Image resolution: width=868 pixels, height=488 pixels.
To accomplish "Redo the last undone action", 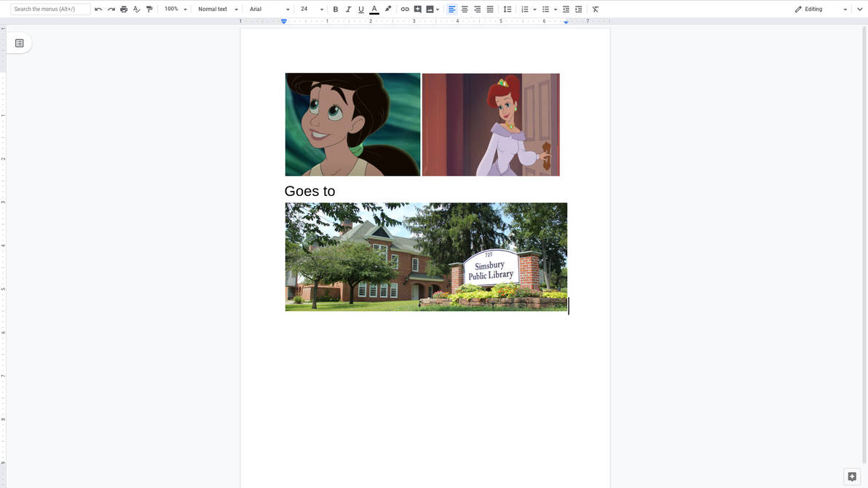I will click(111, 9).
